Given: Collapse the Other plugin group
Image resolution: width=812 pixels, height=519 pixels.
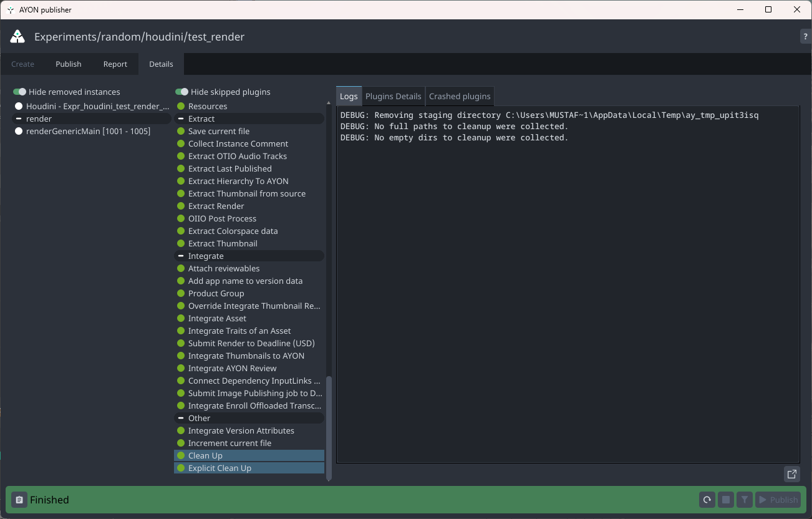Looking at the screenshot, I should pyautogui.click(x=181, y=418).
